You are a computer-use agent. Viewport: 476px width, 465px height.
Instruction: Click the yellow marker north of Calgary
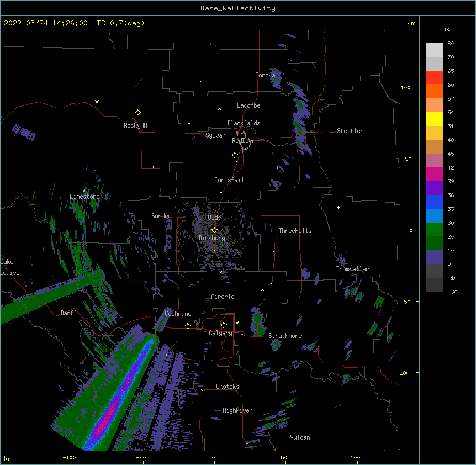tap(224, 325)
